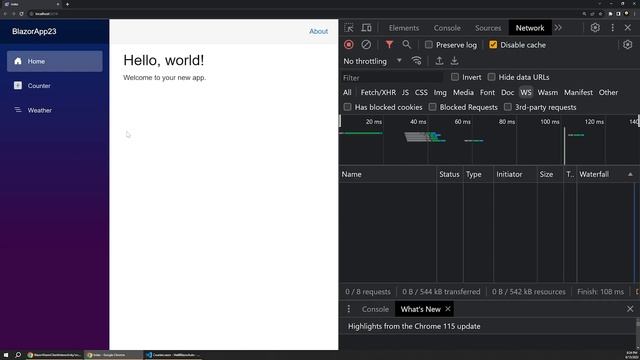The width and height of the screenshot is (640, 360).
Task: Go to the Weather page
Action: [x=55, y=110]
